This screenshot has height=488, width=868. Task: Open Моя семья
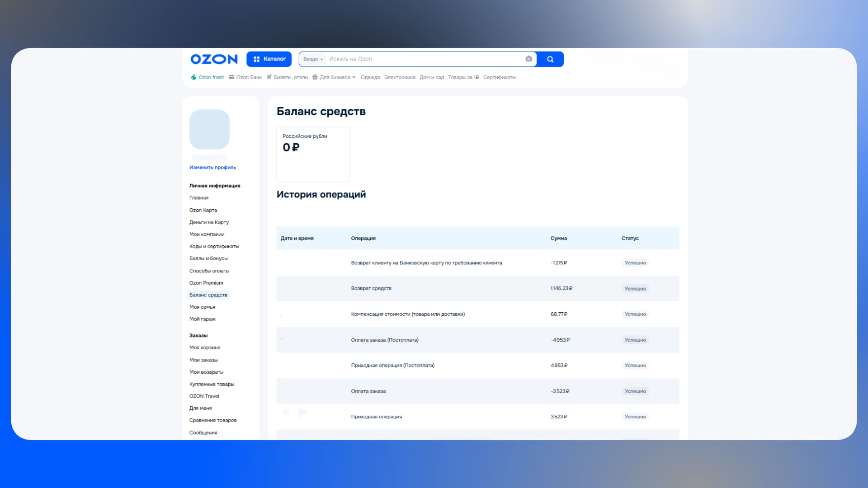pyautogui.click(x=202, y=307)
